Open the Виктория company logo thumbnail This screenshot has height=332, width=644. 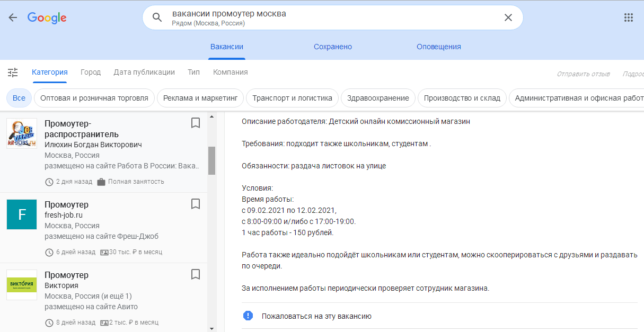pyautogui.click(x=22, y=285)
